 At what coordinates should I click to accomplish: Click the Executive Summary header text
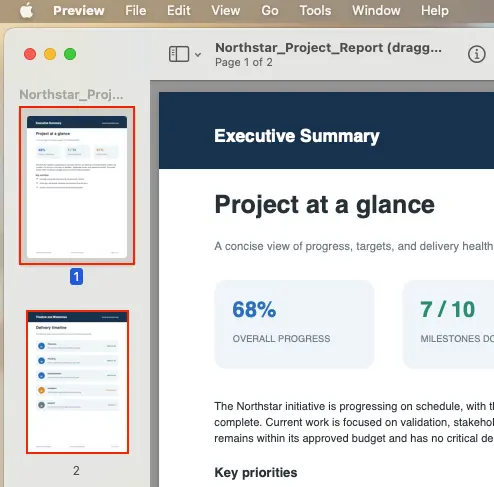point(297,136)
